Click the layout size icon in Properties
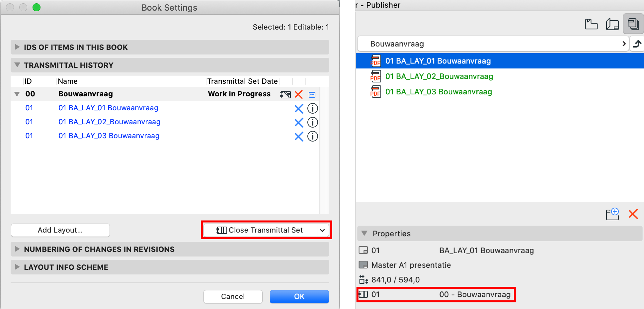The height and width of the screenshot is (309, 644). click(x=363, y=279)
